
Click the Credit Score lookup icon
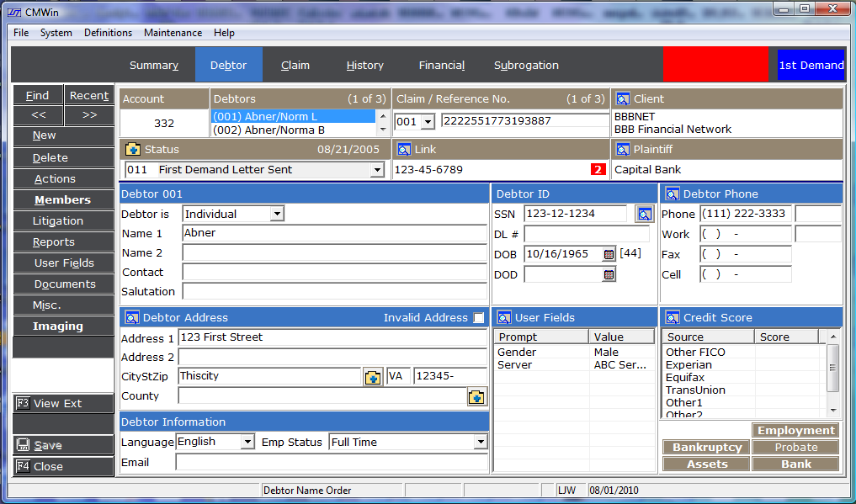[x=673, y=318]
